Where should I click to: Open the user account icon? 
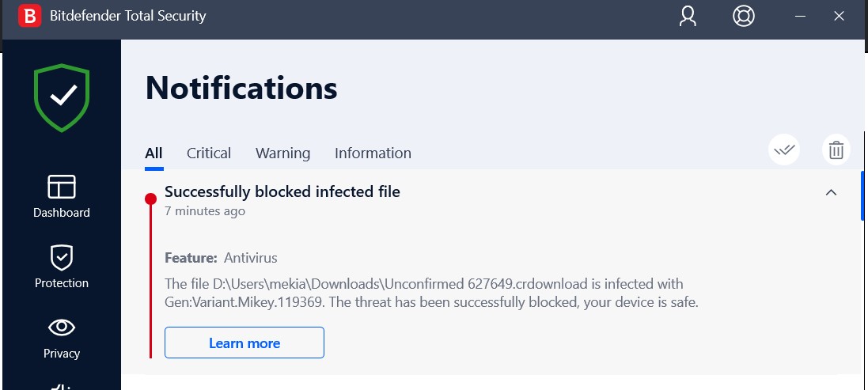[688, 16]
